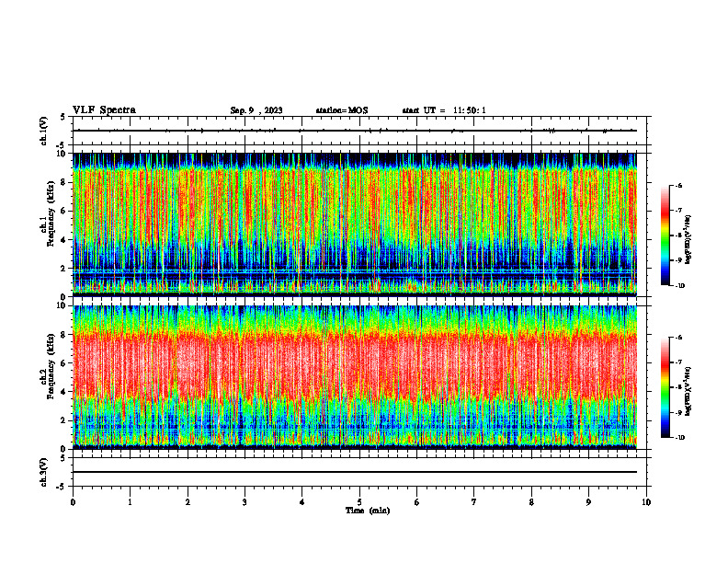This screenshot has height=563, width=728.
Task: Click time axis tick label '3'
Action: point(245,502)
